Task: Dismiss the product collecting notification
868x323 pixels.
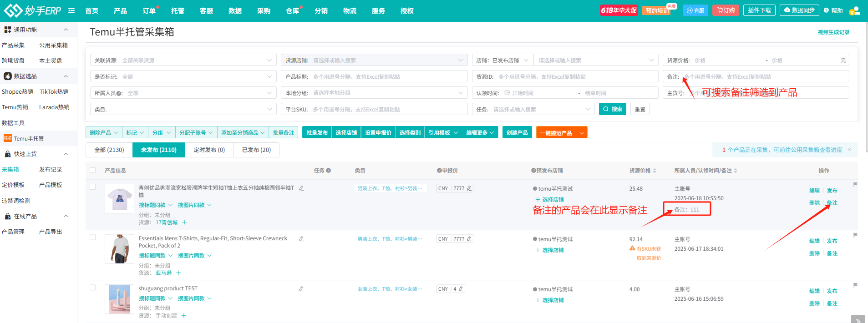Action: 849,150
